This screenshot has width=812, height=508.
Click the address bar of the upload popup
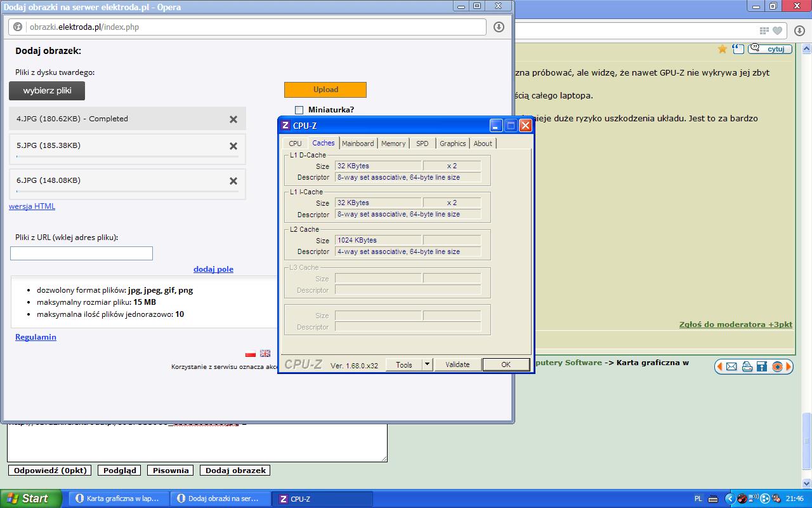coord(247,27)
